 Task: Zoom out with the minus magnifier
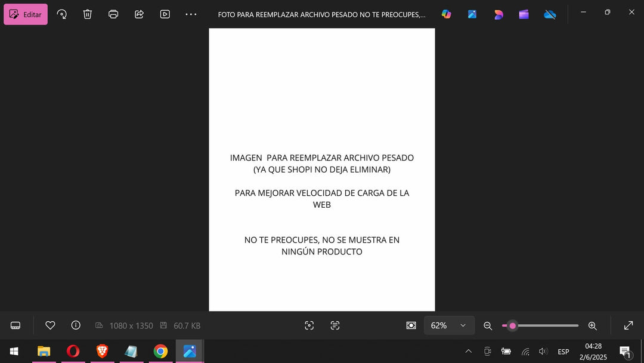[x=488, y=325]
